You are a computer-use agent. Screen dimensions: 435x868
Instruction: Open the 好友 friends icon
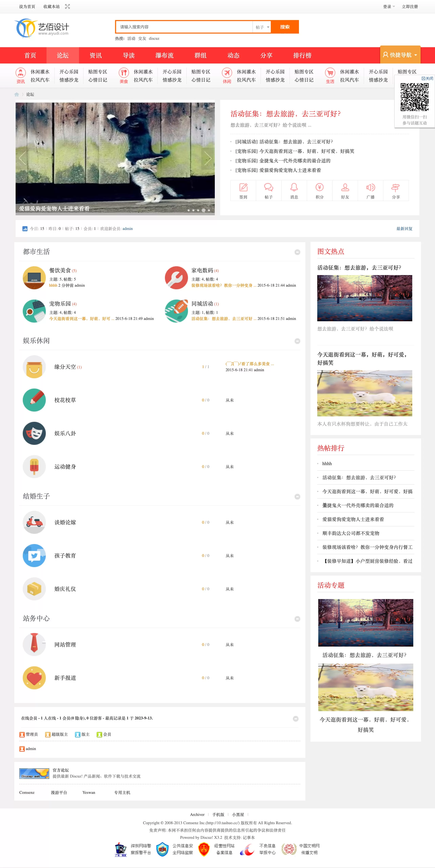coord(345,187)
